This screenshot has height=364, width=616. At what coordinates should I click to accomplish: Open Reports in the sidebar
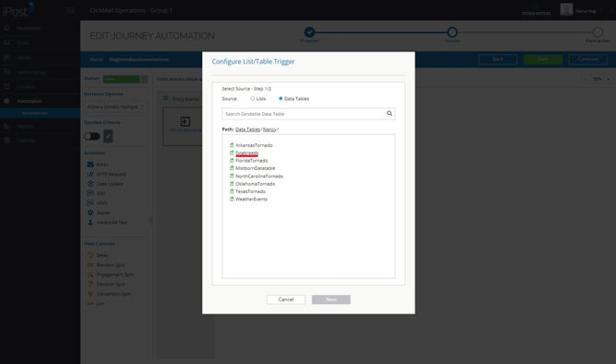[25, 126]
